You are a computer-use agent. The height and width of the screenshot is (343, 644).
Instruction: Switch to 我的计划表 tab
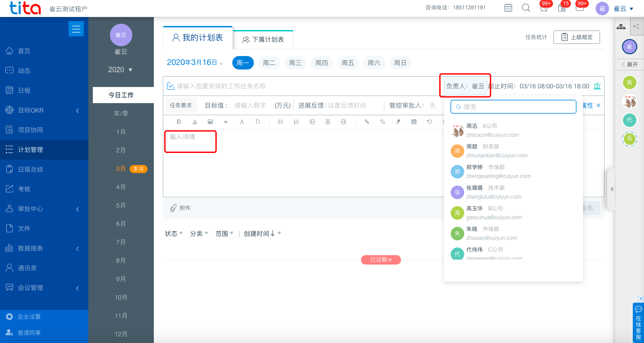(x=198, y=38)
